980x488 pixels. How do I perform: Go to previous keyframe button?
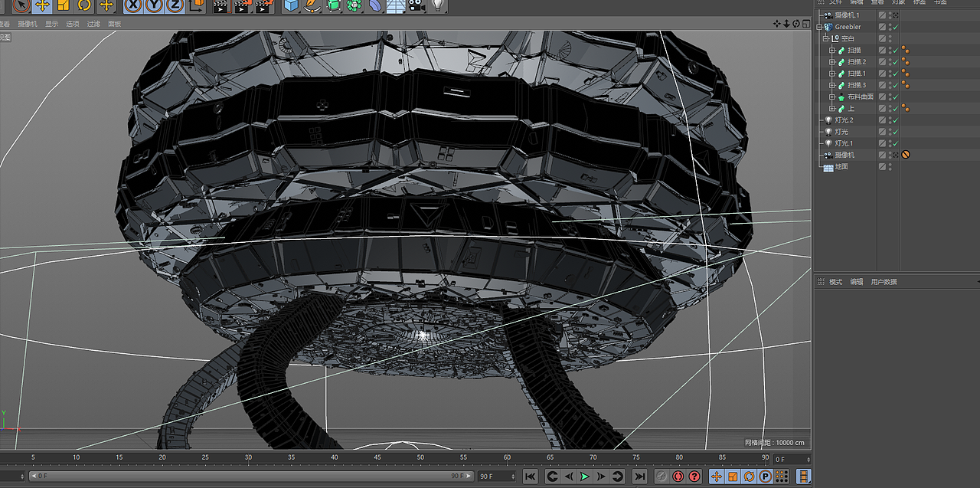(551, 477)
